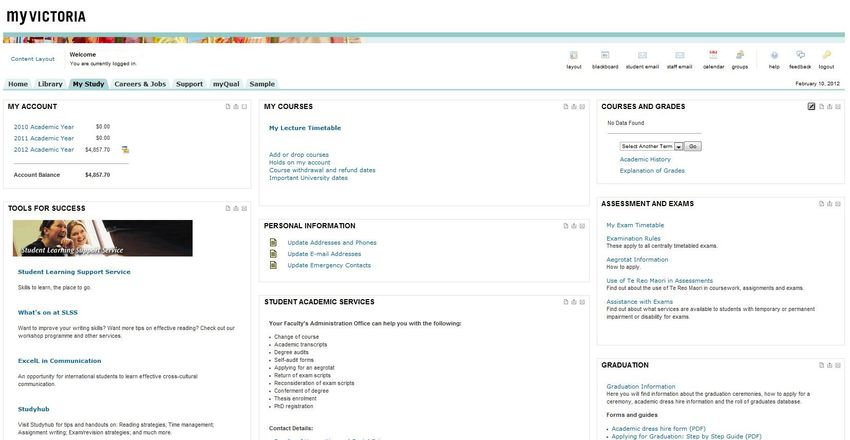Viewport: 850px width, 440px height.
Task: Switch to the Library tab
Action: [x=50, y=84]
